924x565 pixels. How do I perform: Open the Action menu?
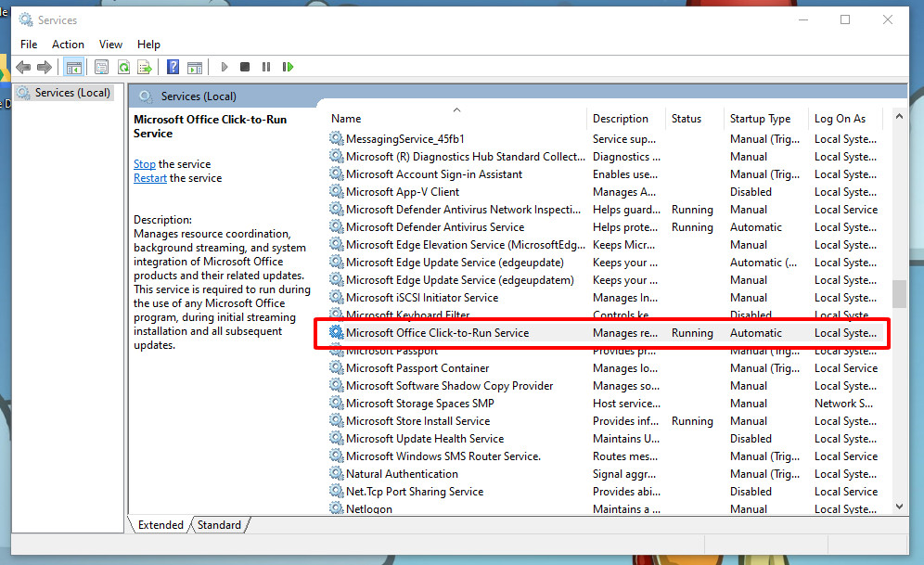[68, 44]
